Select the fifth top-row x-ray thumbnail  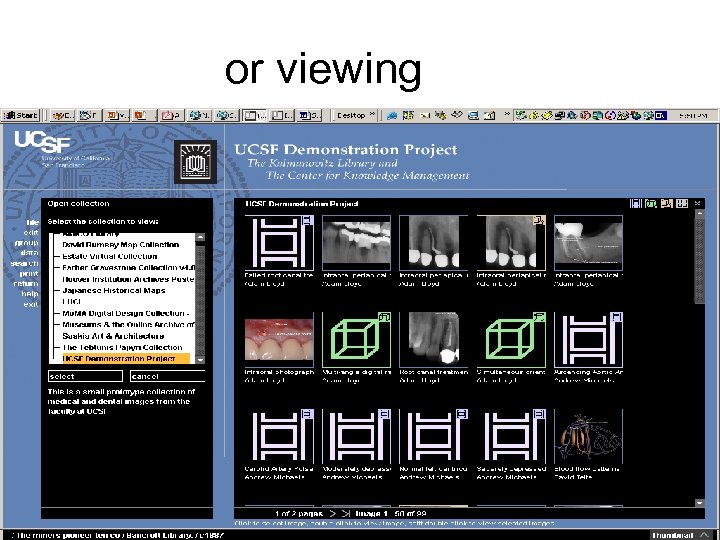(589, 243)
